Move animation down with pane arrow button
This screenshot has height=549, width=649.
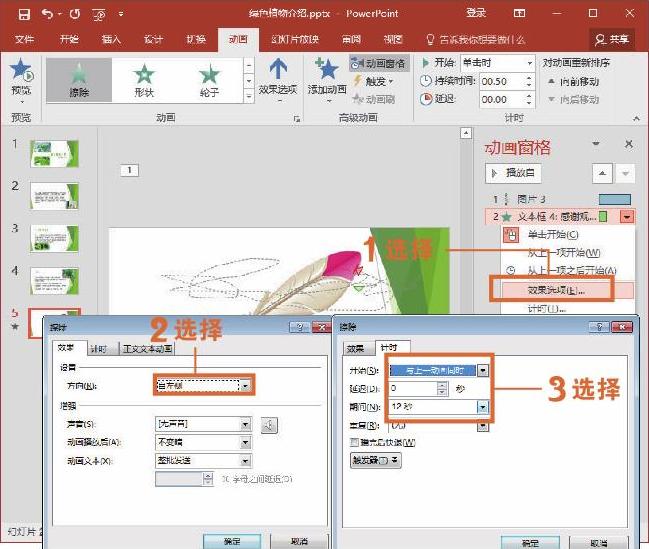click(625, 173)
